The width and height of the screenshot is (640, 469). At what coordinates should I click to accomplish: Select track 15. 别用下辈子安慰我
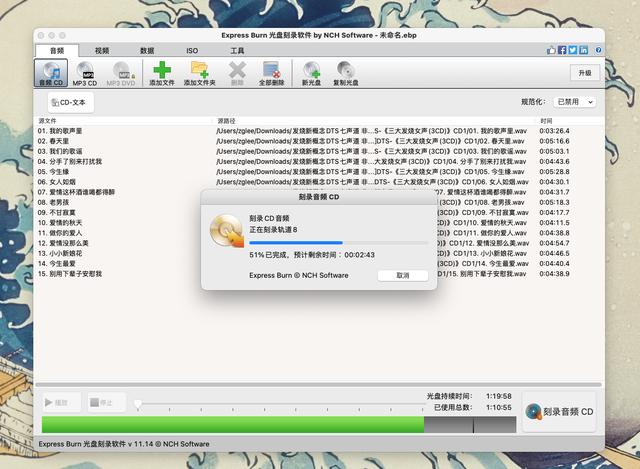point(70,274)
